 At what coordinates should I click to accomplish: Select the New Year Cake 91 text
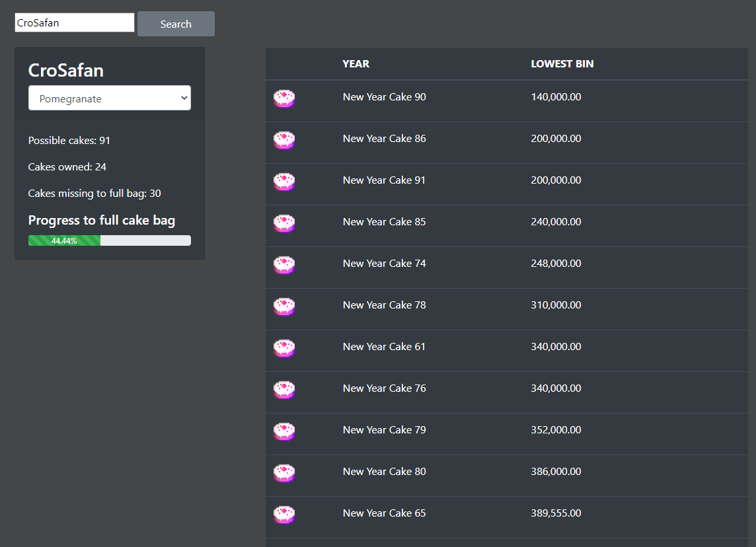384,180
